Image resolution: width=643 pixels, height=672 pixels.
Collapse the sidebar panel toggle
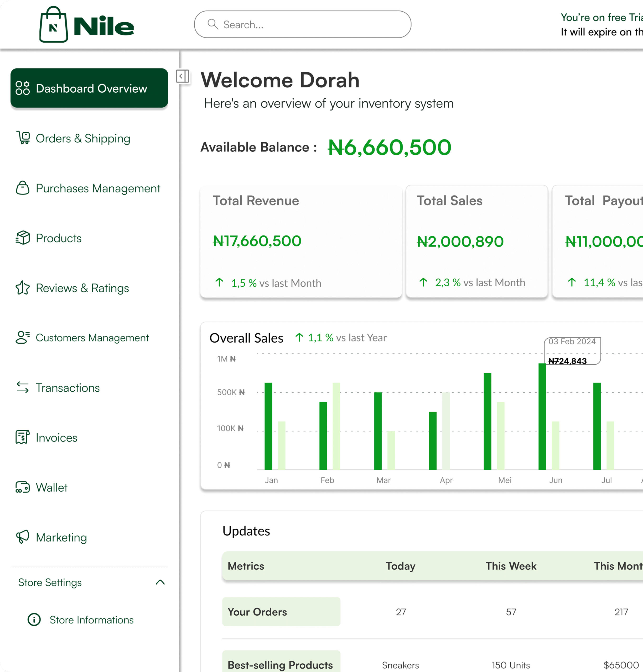[x=183, y=76]
